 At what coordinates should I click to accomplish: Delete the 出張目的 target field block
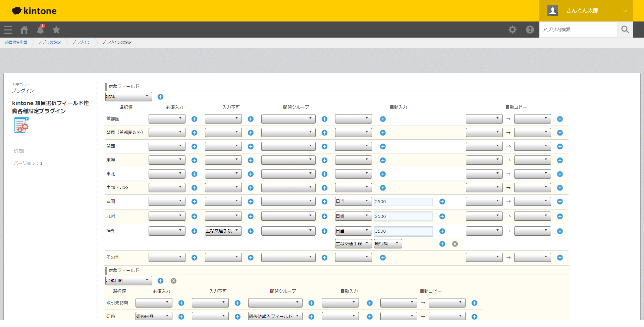coord(173,281)
